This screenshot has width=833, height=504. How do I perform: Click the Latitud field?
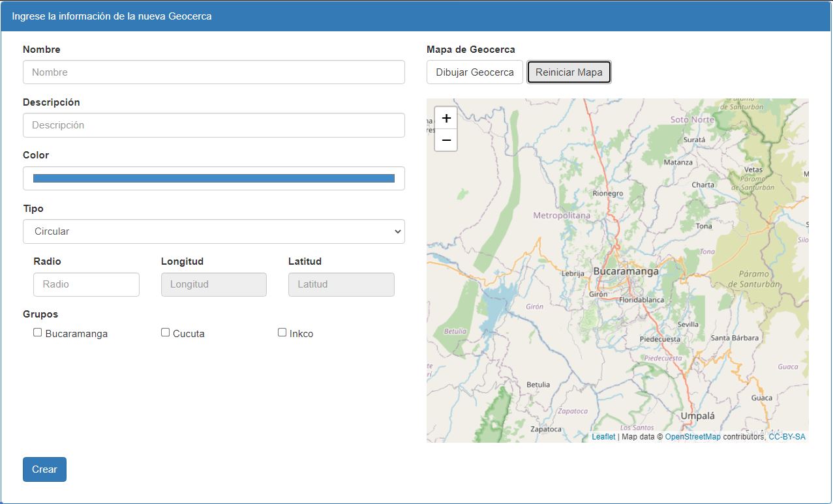(341, 284)
